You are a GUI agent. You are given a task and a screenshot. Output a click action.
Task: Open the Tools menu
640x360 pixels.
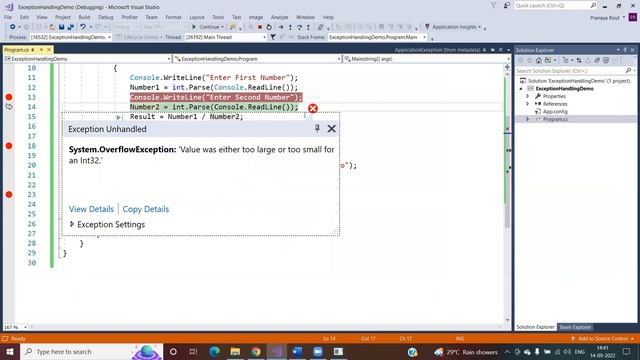coord(218,17)
